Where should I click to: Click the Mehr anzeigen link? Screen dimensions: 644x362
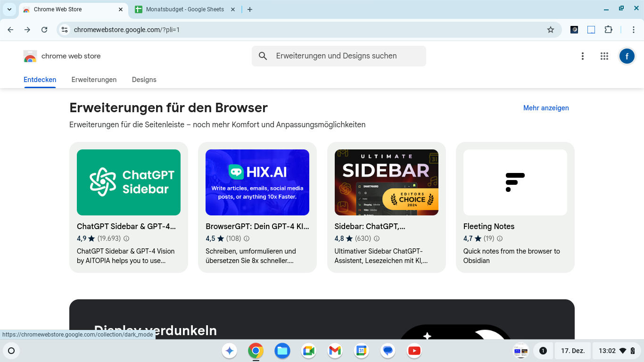tap(546, 108)
